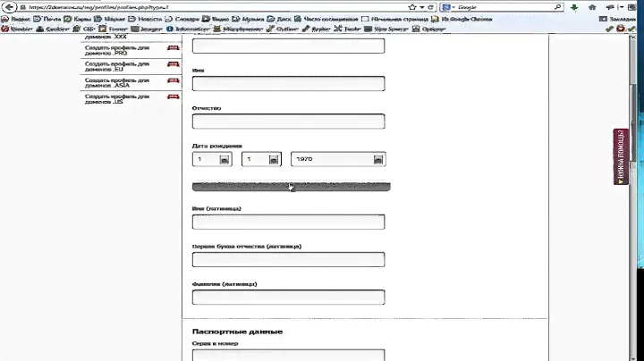Click the browser back arrow button

tap(8, 7)
